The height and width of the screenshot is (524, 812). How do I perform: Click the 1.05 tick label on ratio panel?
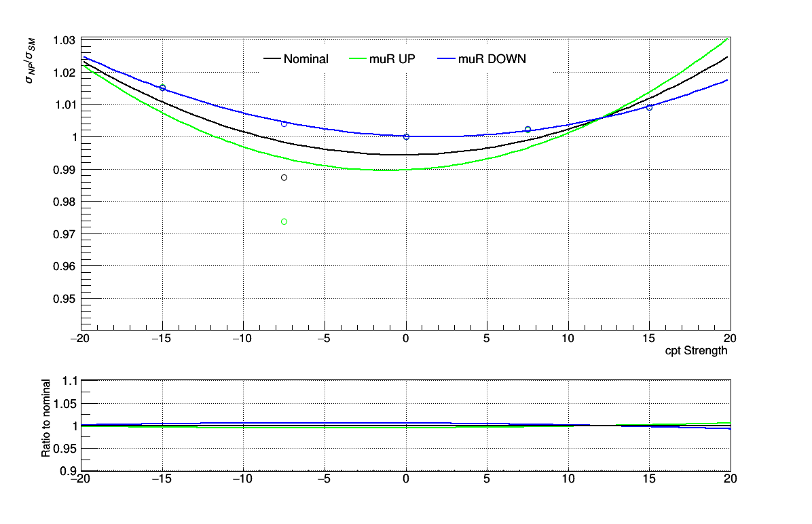click(x=64, y=404)
